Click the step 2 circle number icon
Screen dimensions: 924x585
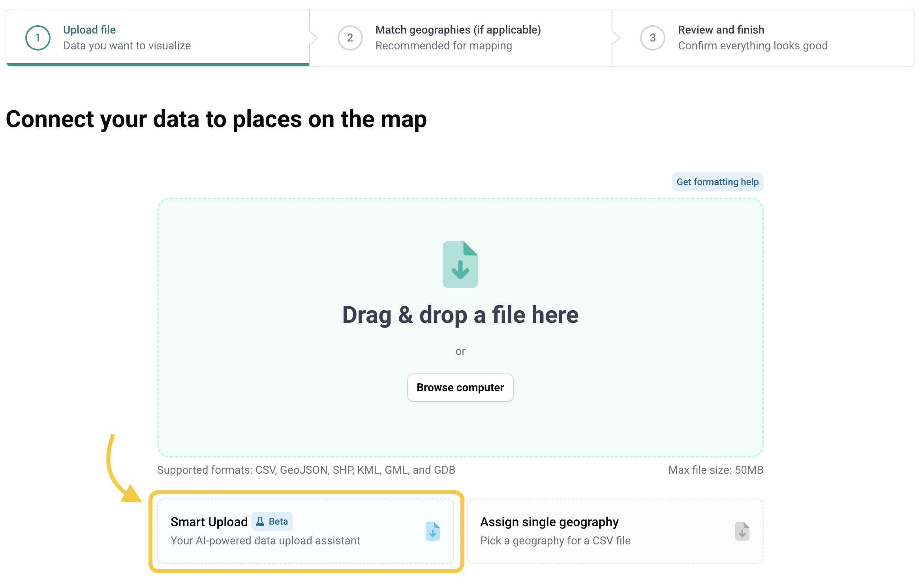click(x=350, y=38)
